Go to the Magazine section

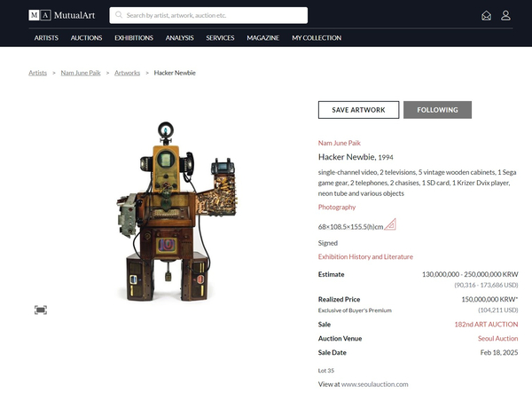262,38
